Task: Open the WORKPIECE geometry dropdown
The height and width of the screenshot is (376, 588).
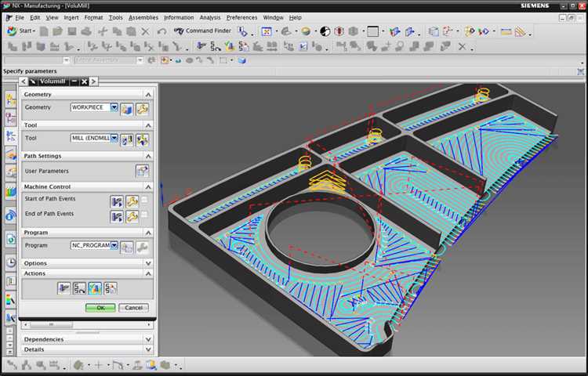Action: click(x=114, y=108)
